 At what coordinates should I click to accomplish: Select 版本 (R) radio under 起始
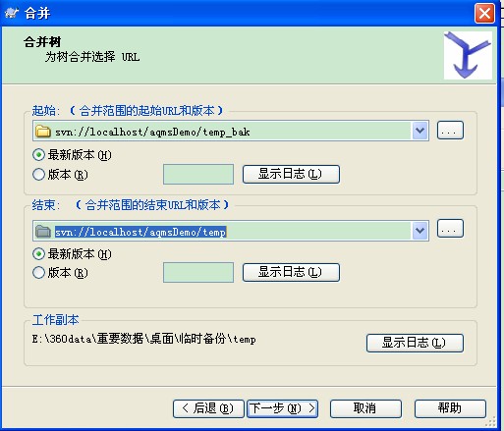[38, 175]
